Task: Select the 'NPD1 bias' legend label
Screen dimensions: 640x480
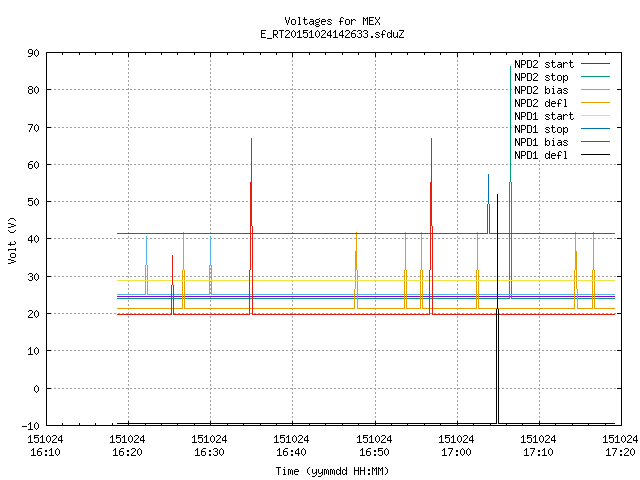Action: point(541,142)
